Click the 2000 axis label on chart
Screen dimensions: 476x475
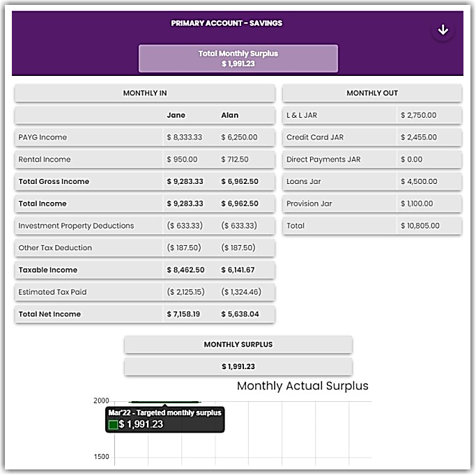101,401
